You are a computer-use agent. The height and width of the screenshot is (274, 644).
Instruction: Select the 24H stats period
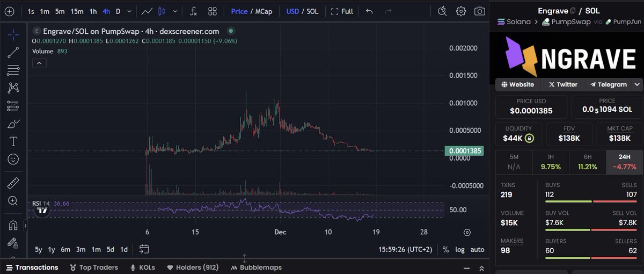tap(624, 162)
